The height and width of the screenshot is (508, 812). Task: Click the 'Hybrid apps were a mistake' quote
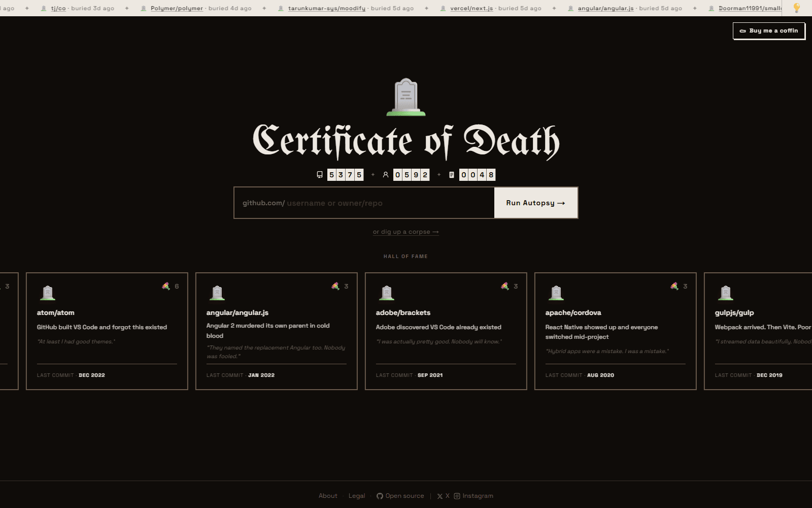pos(607,351)
